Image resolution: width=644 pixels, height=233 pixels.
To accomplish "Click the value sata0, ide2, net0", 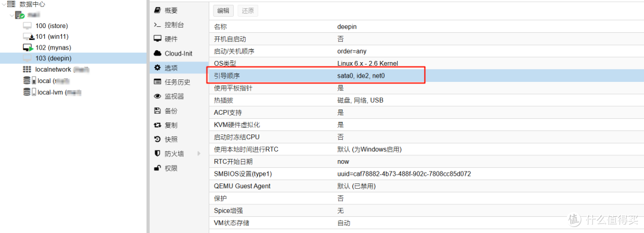I will click(361, 76).
